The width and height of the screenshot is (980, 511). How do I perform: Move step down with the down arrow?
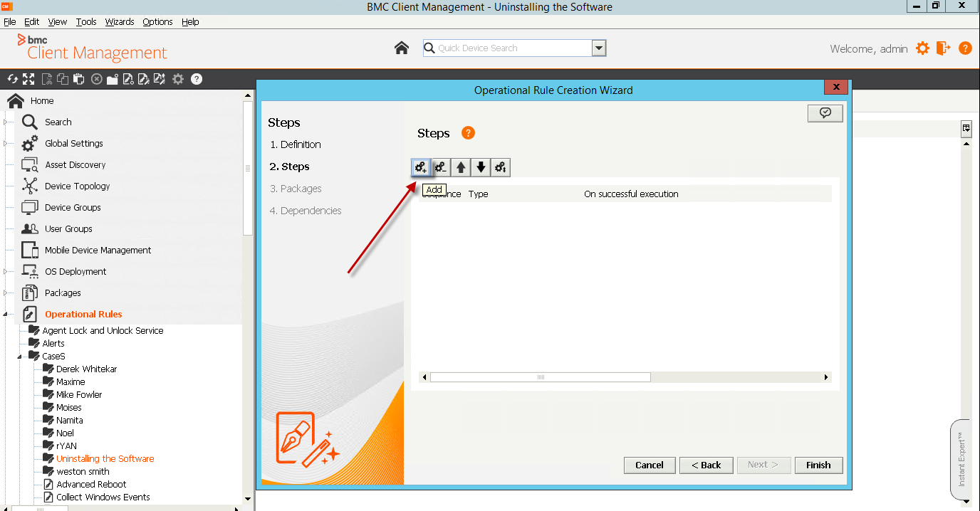click(x=481, y=167)
